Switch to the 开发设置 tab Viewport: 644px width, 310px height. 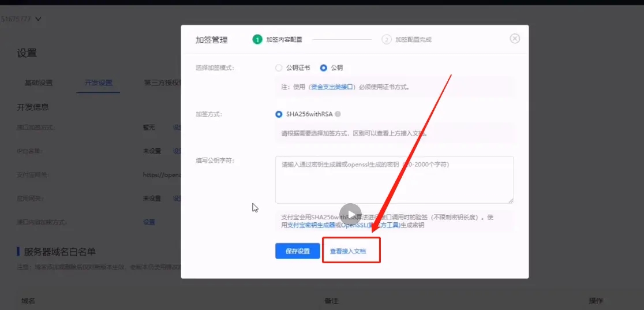99,83
